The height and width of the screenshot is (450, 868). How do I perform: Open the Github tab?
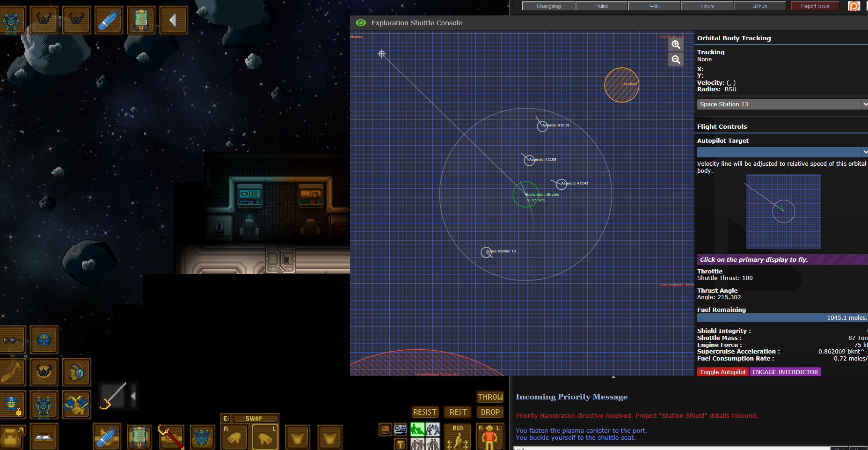tap(759, 6)
